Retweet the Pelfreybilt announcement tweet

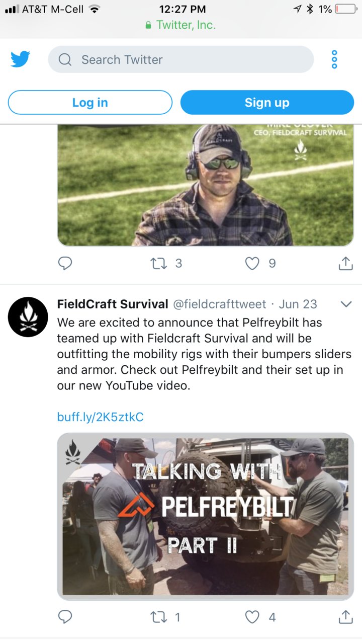point(159,617)
